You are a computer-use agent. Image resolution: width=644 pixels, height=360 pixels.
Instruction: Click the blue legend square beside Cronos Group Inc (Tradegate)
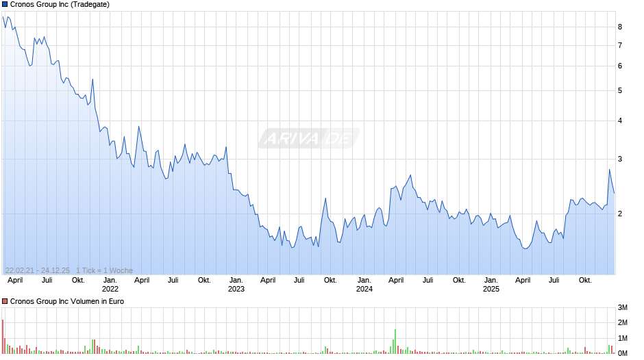coord(5,5)
